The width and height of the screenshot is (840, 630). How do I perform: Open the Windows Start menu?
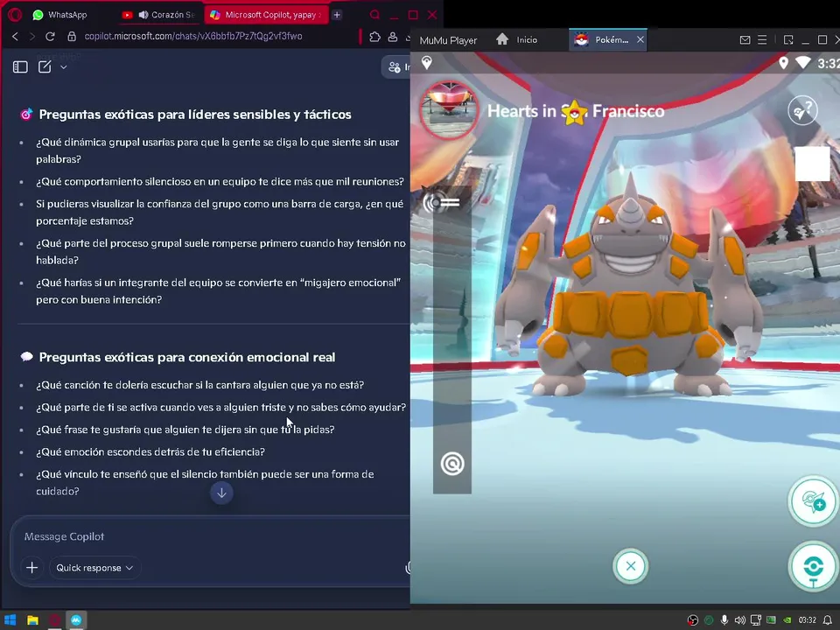[10, 620]
